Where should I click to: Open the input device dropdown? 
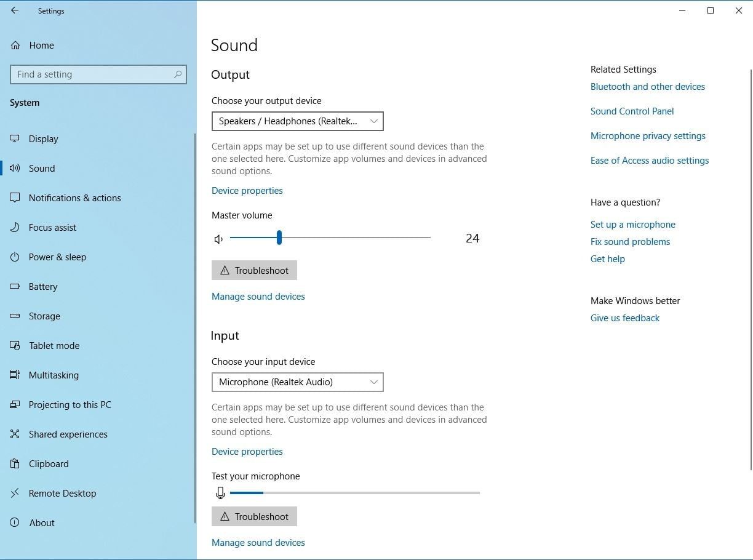tap(297, 382)
